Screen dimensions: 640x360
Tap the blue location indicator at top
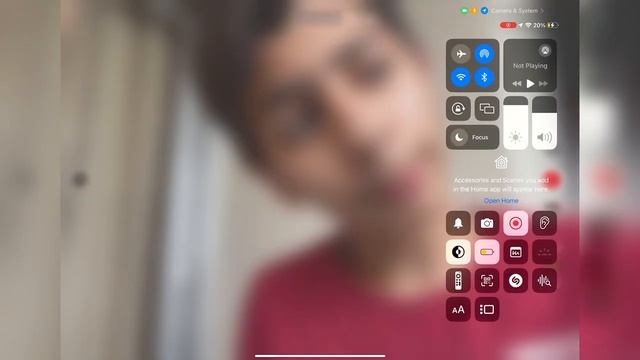point(484,11)
